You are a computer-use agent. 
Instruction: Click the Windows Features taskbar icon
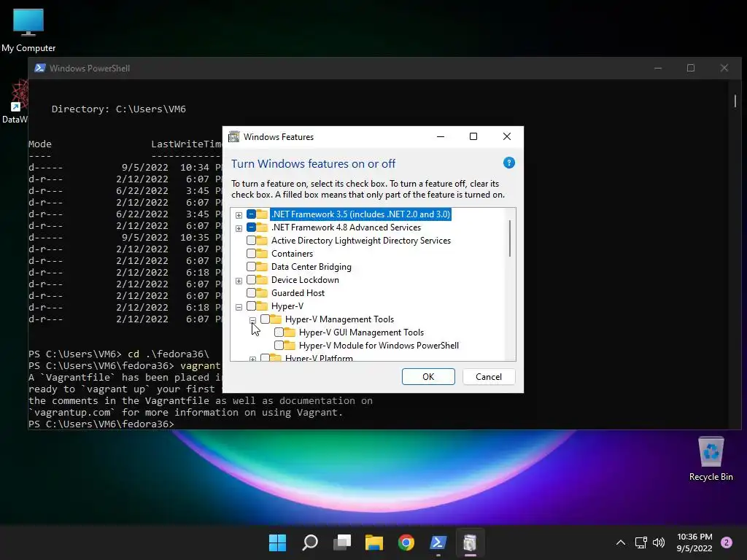471,542
